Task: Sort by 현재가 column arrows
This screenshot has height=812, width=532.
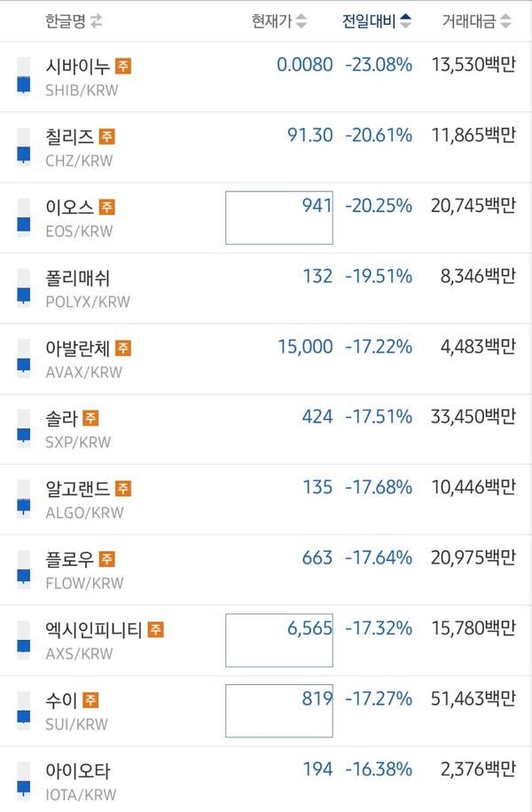Action: tap(301, 21)
